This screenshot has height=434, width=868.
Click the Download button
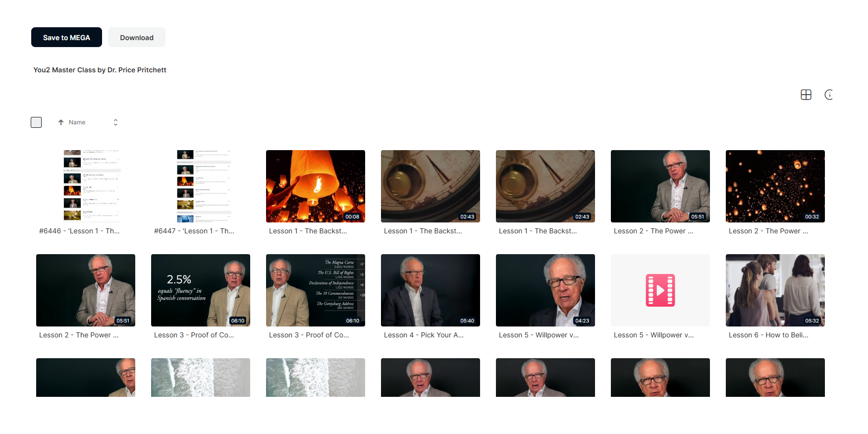(137, 37)
